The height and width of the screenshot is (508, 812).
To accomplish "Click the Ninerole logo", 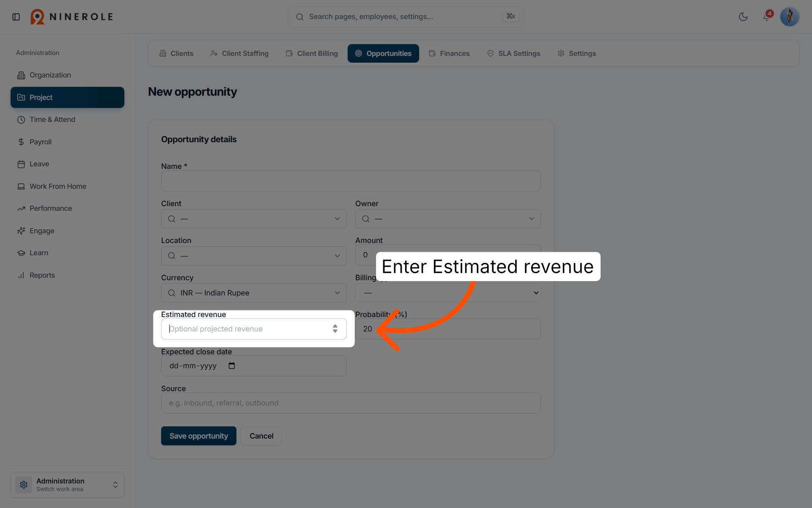I will 72,17.
